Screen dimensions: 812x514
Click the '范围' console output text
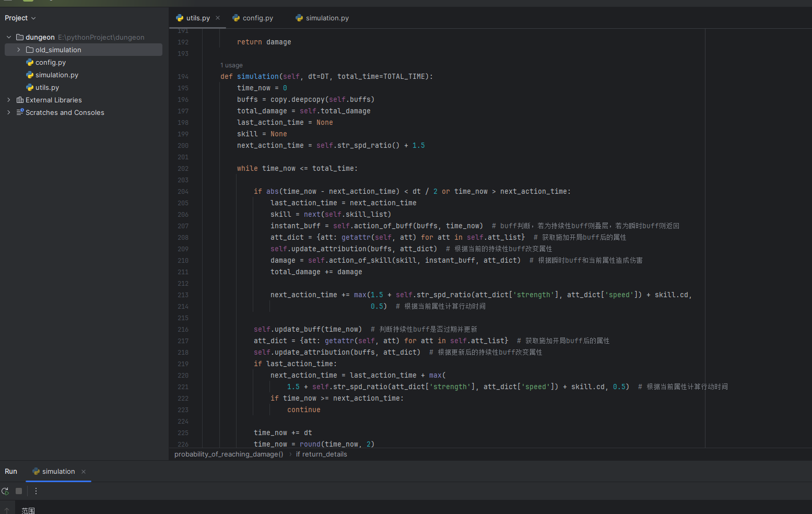pyautogui.click(x=28, y=510)
